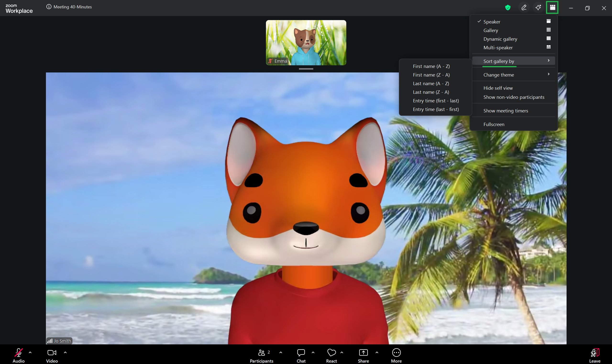Image resolution: width=612 pixels, height=364 pixels.
Task: Expand the caret next to Share
Action: (377, 352)
